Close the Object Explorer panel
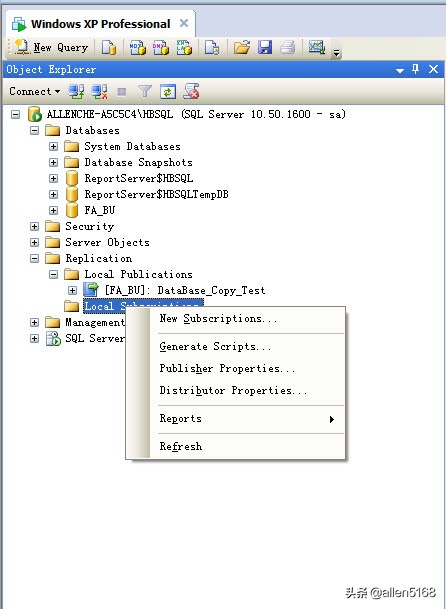 pyautogui.click(x=434, y=70)
